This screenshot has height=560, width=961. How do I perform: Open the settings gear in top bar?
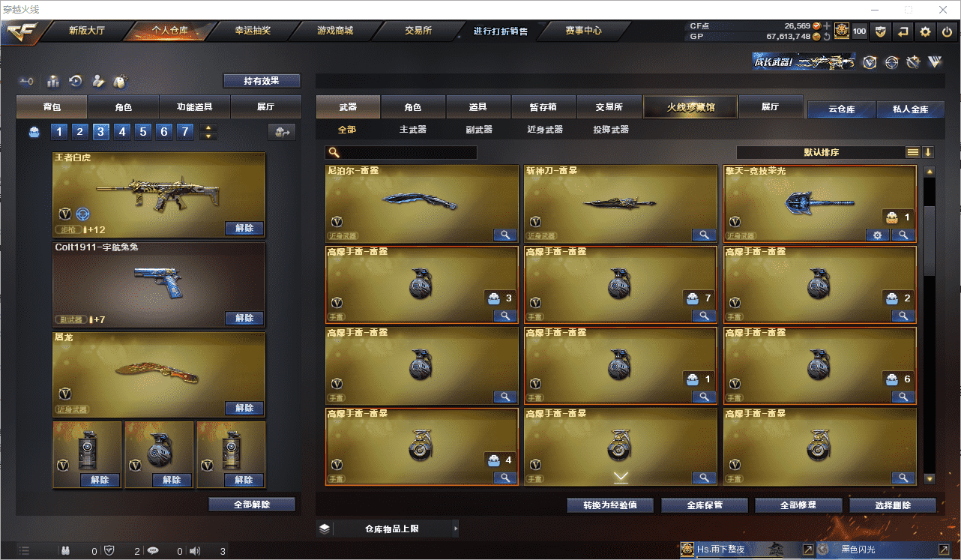click(x=925, y=31)
